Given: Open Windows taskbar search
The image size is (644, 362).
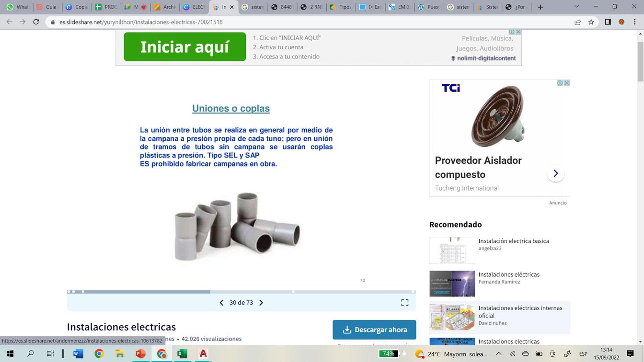Looking at the screenshot, I should [x=30, y=354].
